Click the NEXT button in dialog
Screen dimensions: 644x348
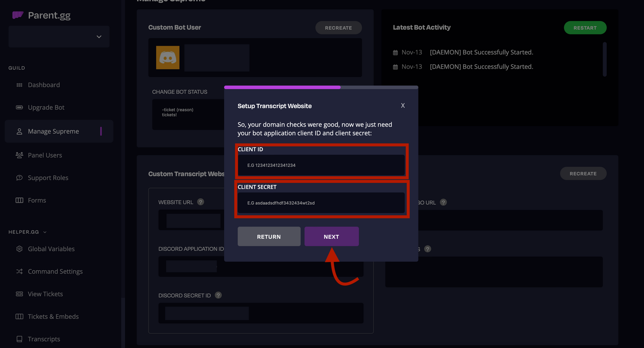coord(331,237)
